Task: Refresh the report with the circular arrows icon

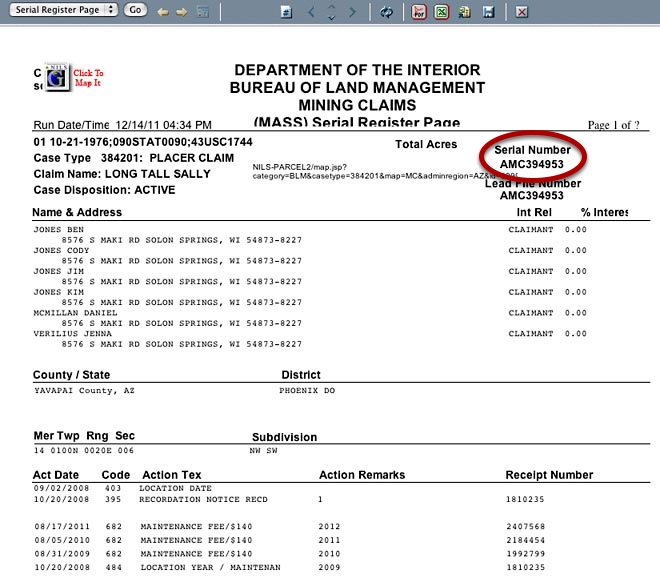Action: (x=386, y=12)
